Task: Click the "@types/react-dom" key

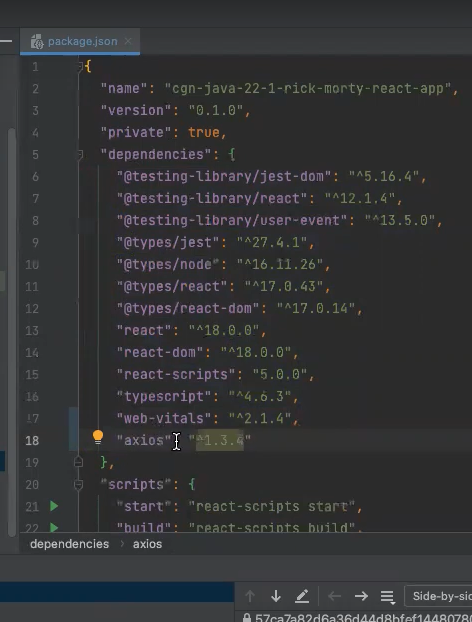Action: (188, 308)
